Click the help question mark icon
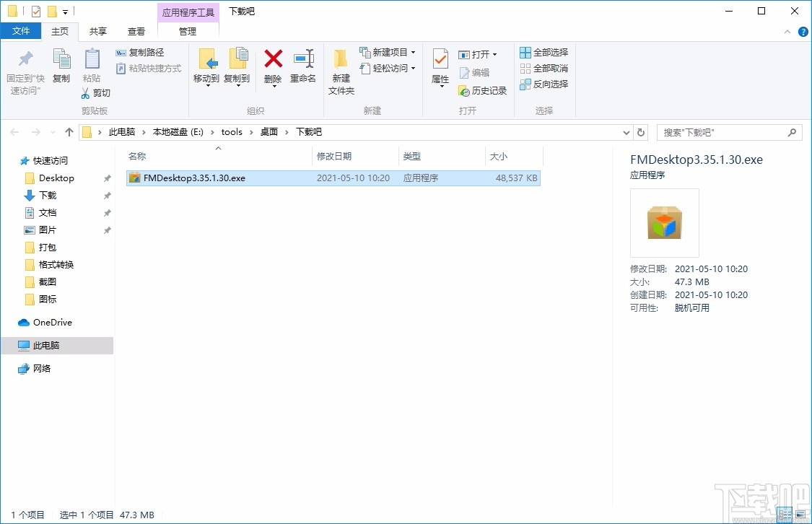Screen dimensions: 812x524 [803, 31]
